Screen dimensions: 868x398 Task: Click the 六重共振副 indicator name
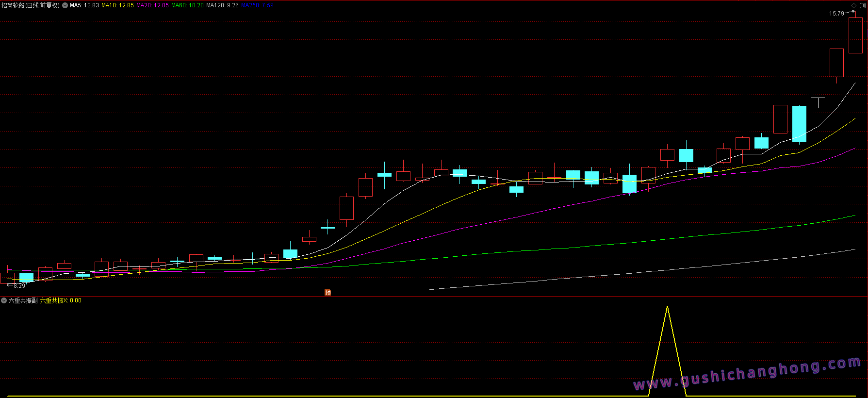click(23, 300)
